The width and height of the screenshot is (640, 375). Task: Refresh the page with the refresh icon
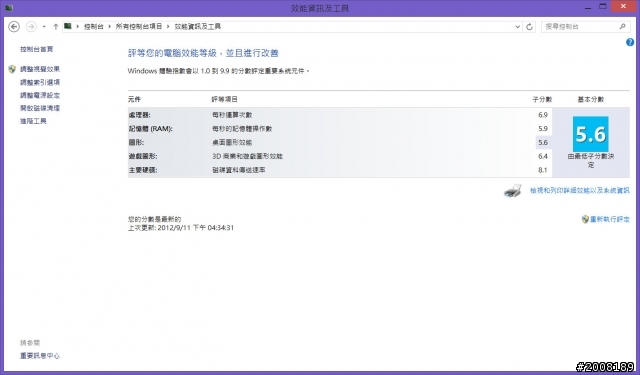[529, 27]
